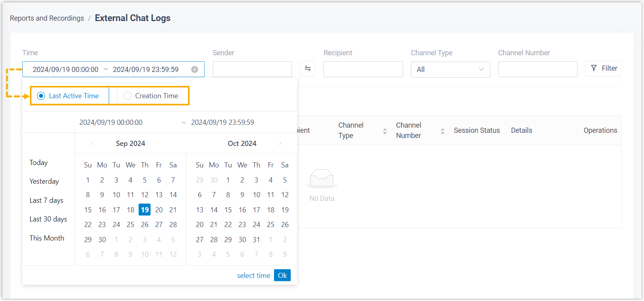The image size is (644, 301).
Task: Open the Channel Type dropdown
Action: click(450, 70)
